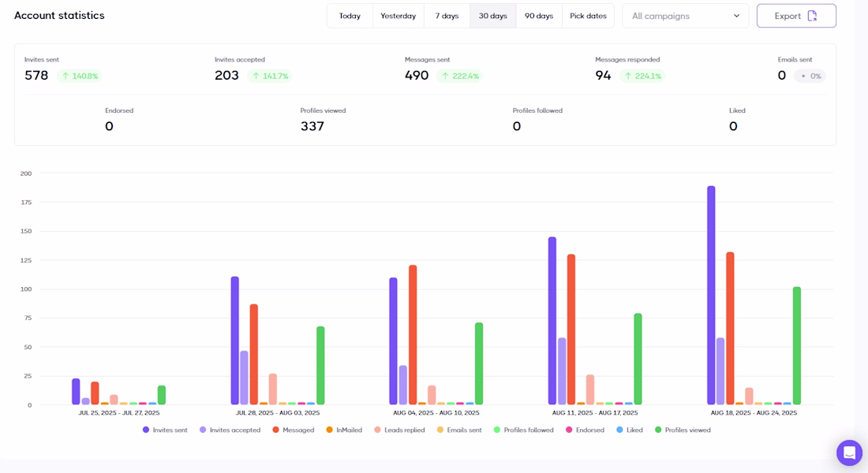Image resolution: width=868 pixels, height=473 pixels.
Task: Click Invites accepted bar for Jul 28 - Aug 03
Action: [244, 378]
